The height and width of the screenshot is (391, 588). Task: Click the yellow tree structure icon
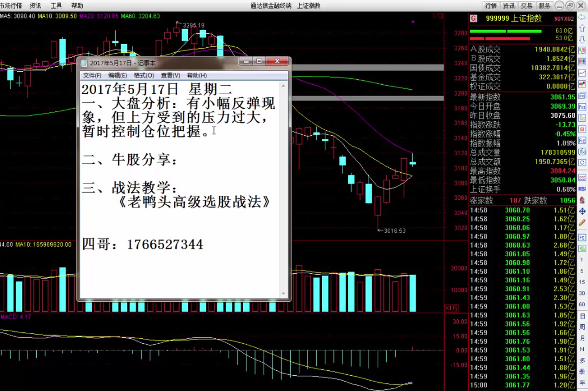(x=582, y=118)
